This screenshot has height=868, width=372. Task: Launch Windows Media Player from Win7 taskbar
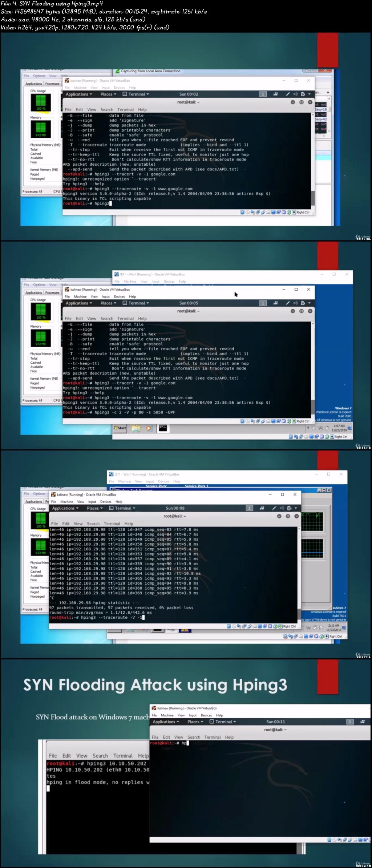(149, 428)
